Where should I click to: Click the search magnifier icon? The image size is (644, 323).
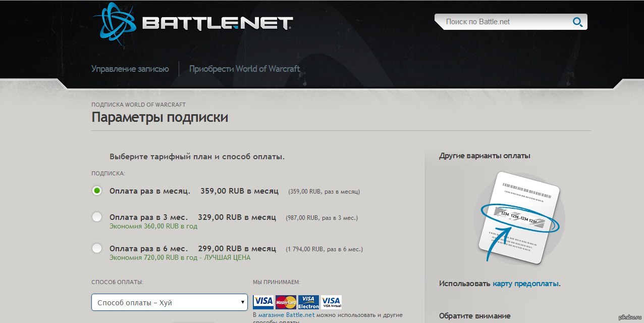pyautogui.click(x=577, y=22)
